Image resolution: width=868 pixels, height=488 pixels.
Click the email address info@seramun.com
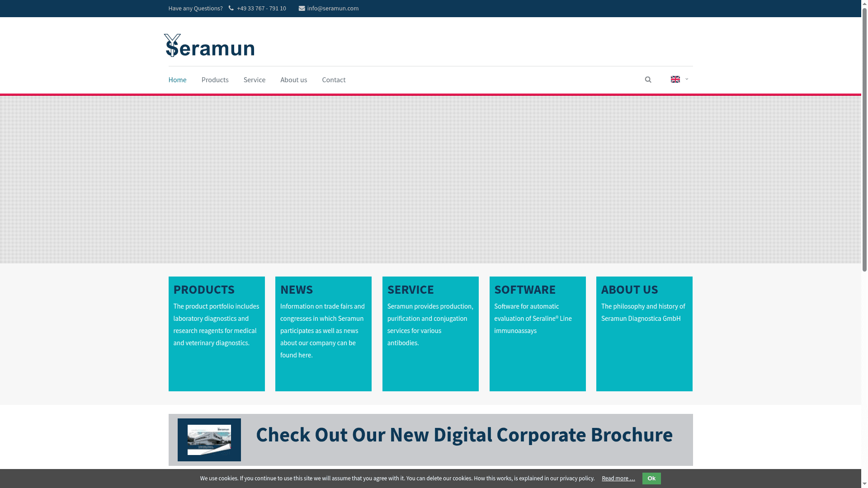pos(333,8)
